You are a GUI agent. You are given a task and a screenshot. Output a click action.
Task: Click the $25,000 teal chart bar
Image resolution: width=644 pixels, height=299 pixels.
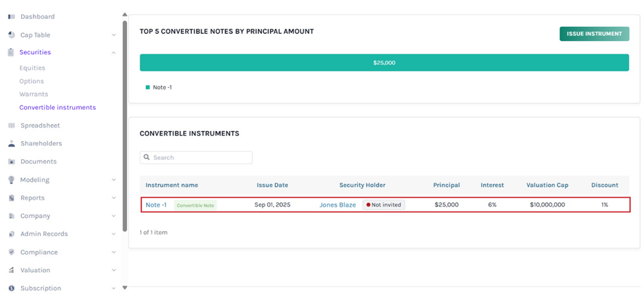[384, 62]
